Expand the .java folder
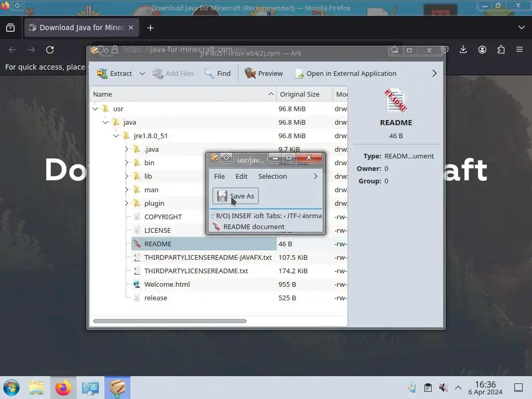 click(x=126, y=149)
